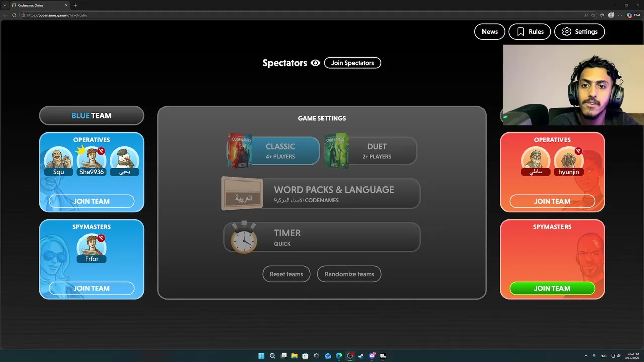Click the Squ player avatar

coord(58,160)
